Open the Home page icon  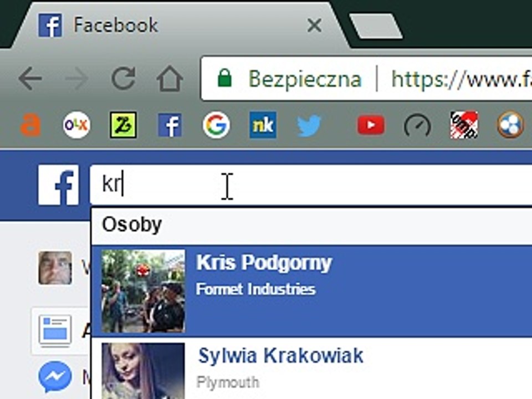170,78
